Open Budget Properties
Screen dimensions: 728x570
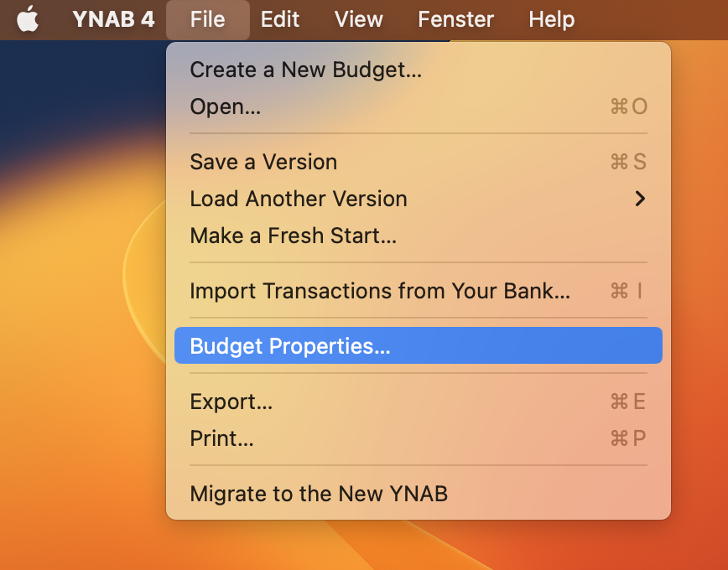[419, 346]
